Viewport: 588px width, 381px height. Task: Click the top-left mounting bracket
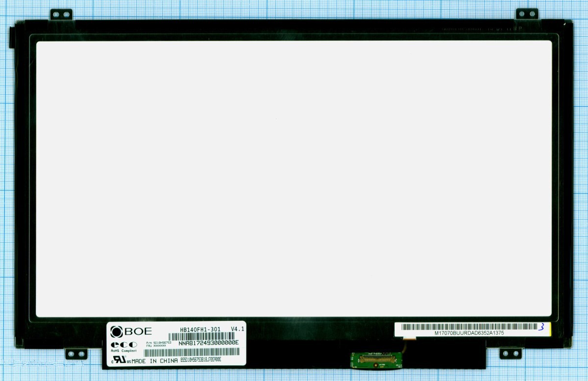click(x=61, y=14)
